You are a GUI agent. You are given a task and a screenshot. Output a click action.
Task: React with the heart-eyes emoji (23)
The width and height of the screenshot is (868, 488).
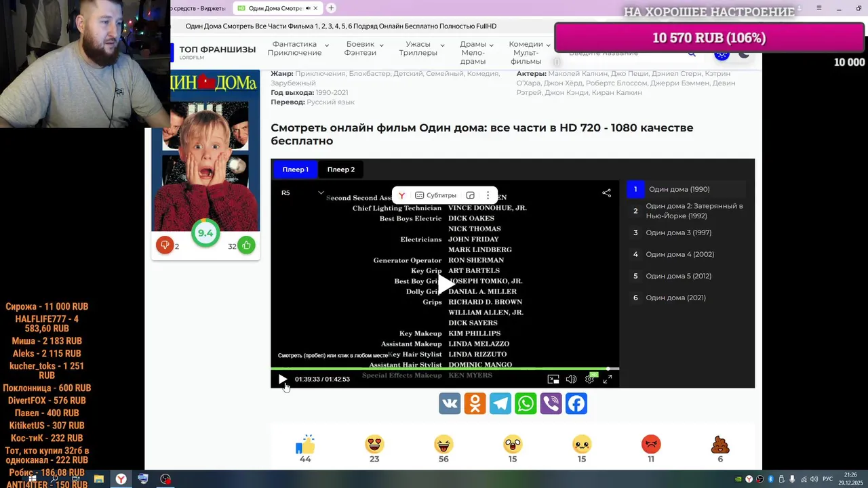pyautogui.click(x=374, y=445)
